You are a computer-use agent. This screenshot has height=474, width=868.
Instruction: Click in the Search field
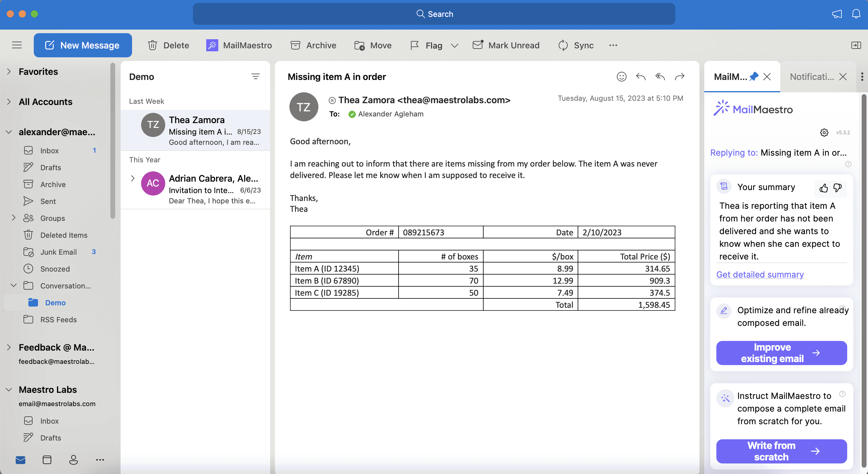(434, 14)
